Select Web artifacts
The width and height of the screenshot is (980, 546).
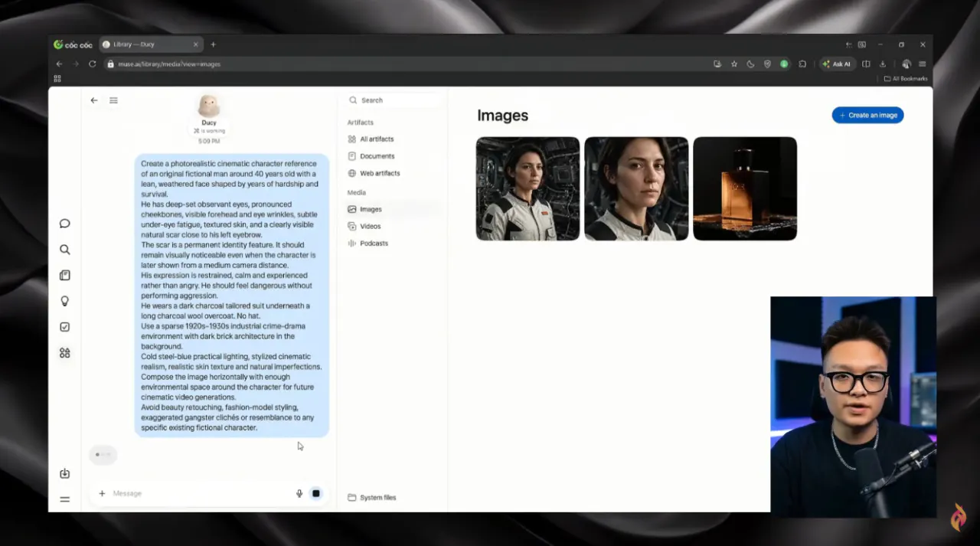(394, 173)
